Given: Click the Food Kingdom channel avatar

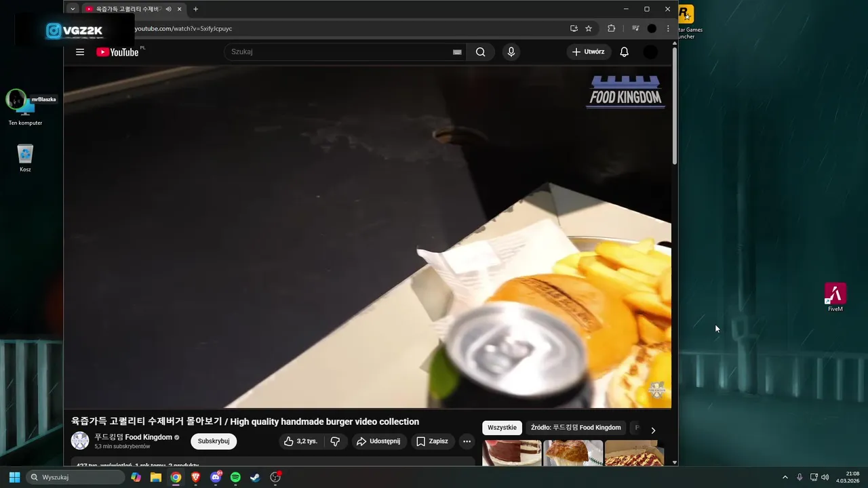Looking at the screenshot, I should tap(80, 441).
